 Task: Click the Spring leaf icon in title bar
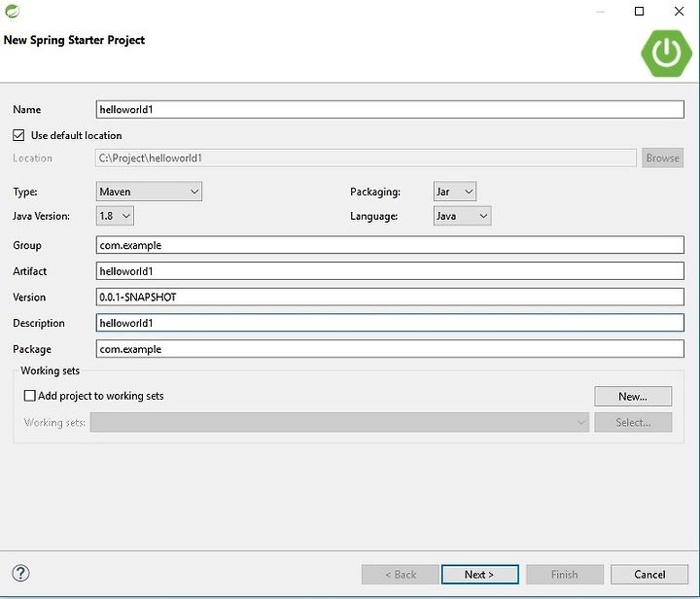[12, 11]
